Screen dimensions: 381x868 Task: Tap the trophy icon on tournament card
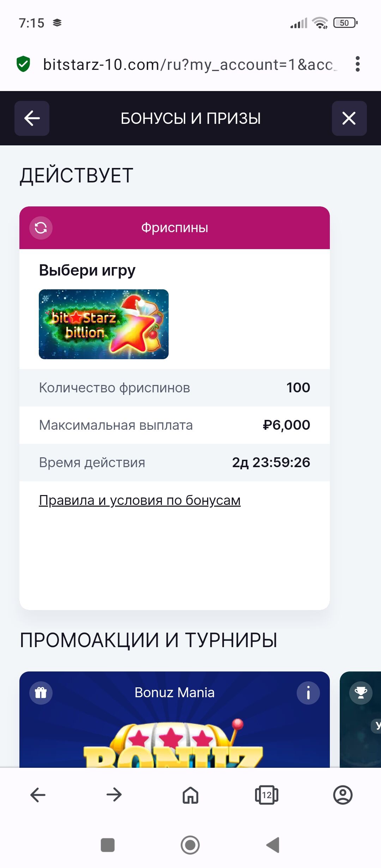pos(361,693)
